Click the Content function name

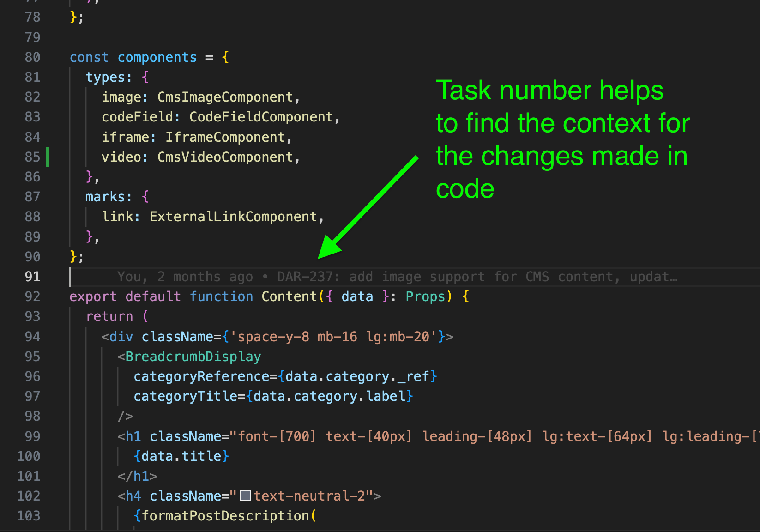[289, 296]
